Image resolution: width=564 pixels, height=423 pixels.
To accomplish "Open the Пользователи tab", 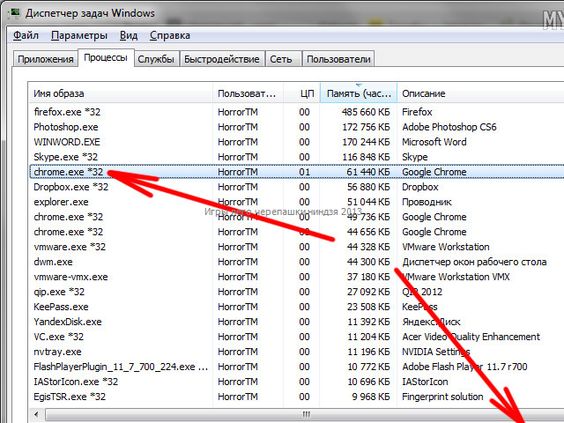I will tap(338, 59).
